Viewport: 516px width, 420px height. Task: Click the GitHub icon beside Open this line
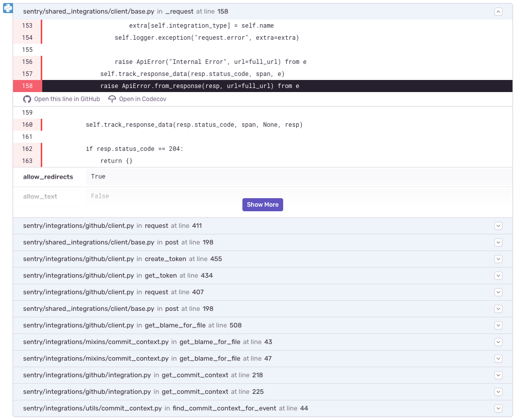(27, 99)
